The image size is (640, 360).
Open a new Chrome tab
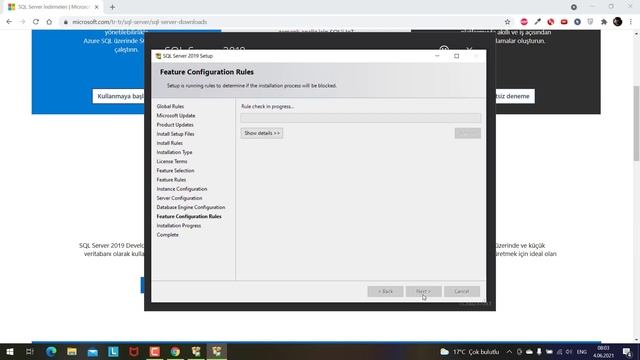click(112, 7)
